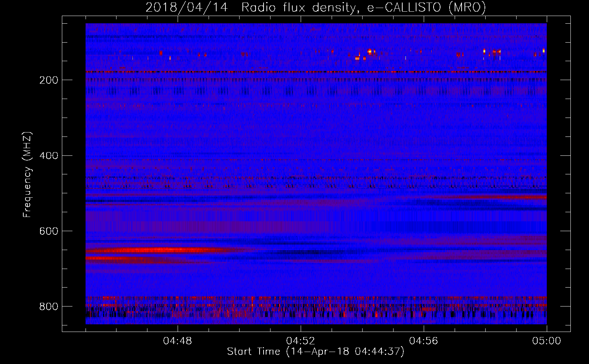Click the plot title text at top
589x364 pixels.
[x=315, y=7]
